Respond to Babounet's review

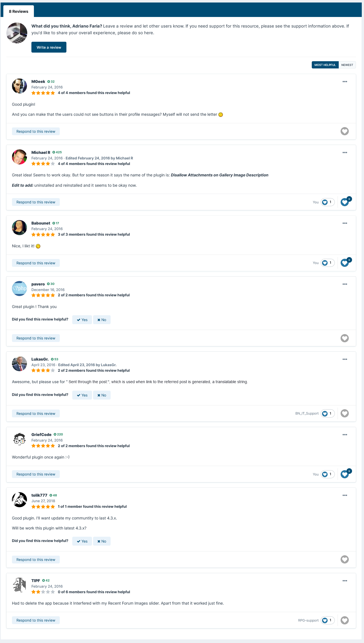pyautogui.click(x=36, y=263)
